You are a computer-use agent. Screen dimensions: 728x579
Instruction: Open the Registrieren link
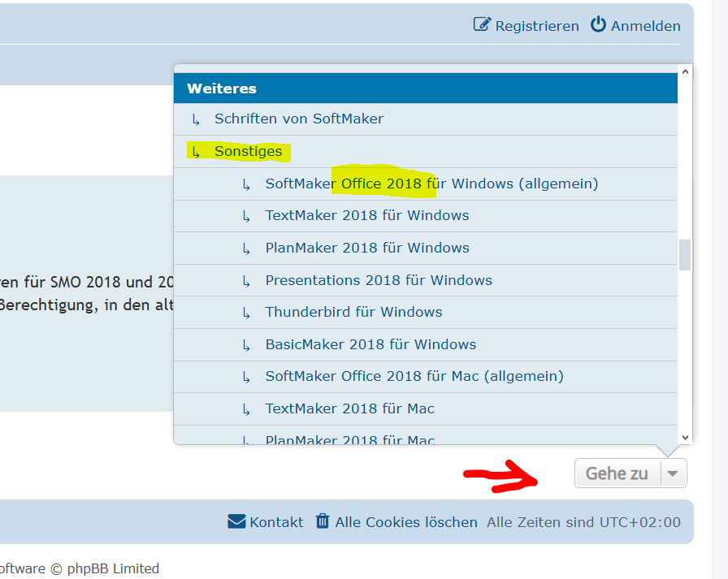(x=537, y=26)
